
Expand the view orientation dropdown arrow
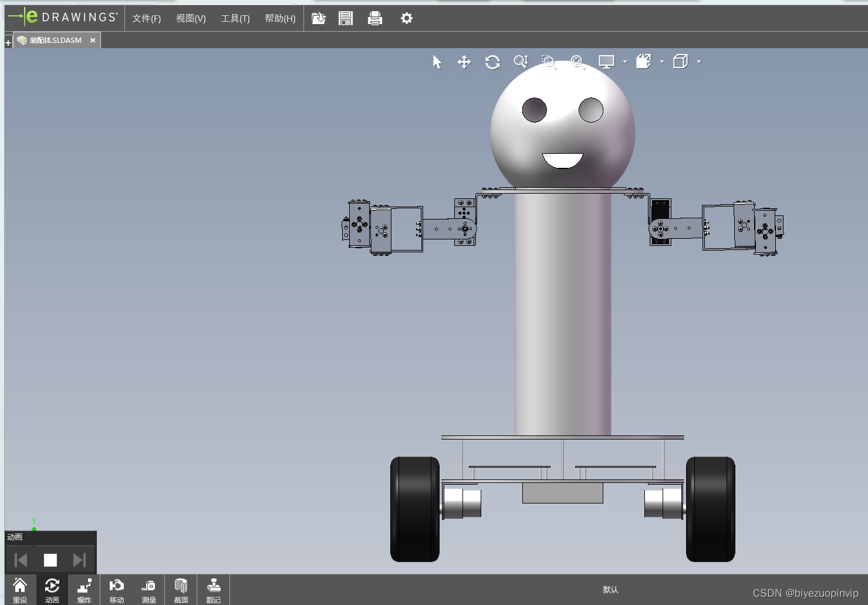[x=662, y=62]
